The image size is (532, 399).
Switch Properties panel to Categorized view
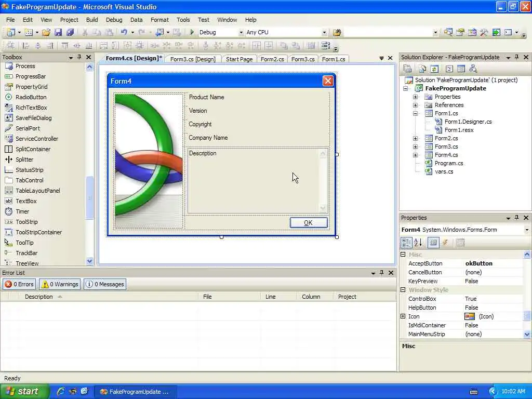(406, 242)
